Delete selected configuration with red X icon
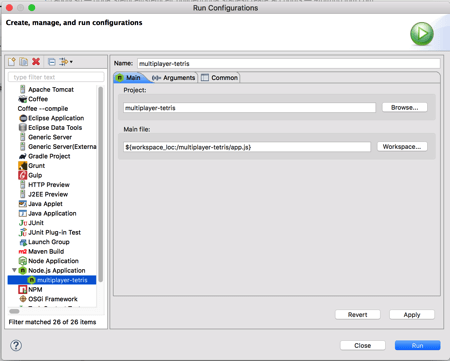 pos(36,62)
